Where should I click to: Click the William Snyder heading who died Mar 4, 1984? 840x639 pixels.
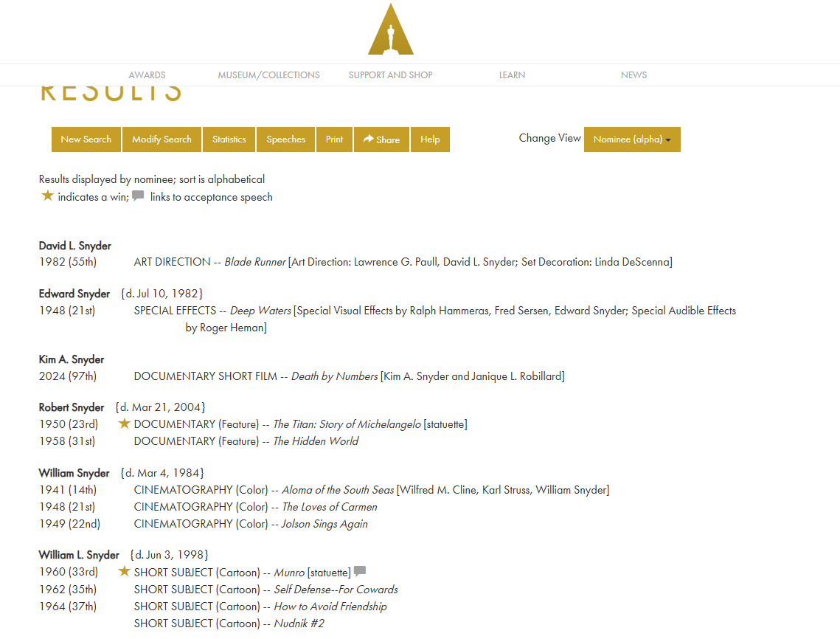tap(74, 473)
